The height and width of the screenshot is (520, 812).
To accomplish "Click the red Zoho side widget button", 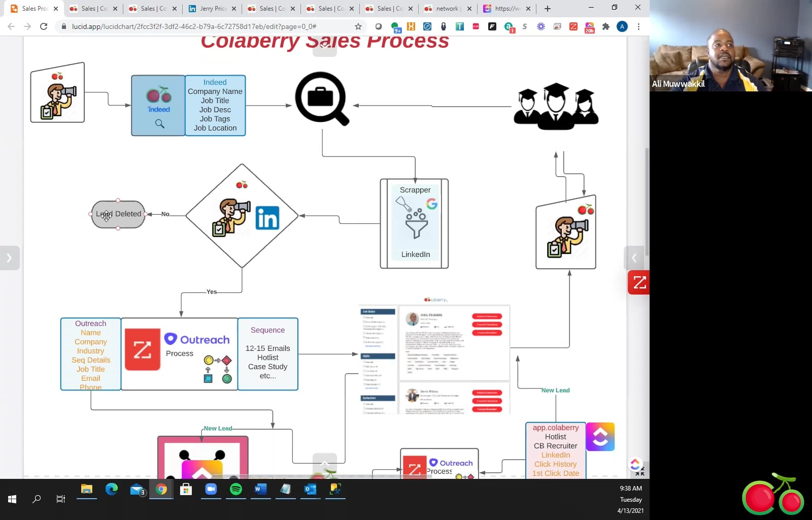I will tap(638, 282).
